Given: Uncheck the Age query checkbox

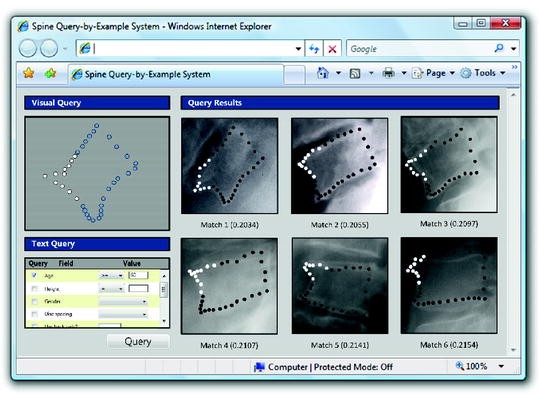Looking at the screenshot, I should [x=34, y=276].
